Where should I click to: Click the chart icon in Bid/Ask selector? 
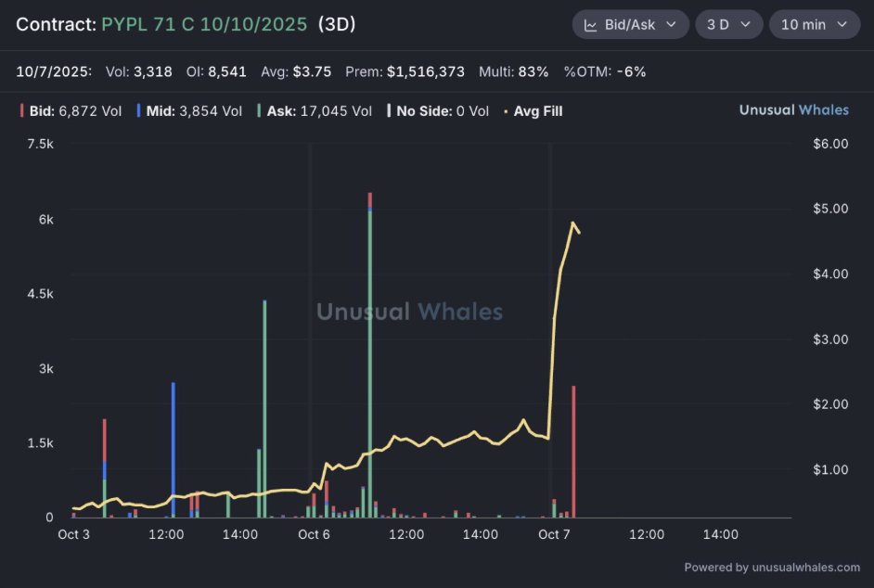[x=591, y=25]
